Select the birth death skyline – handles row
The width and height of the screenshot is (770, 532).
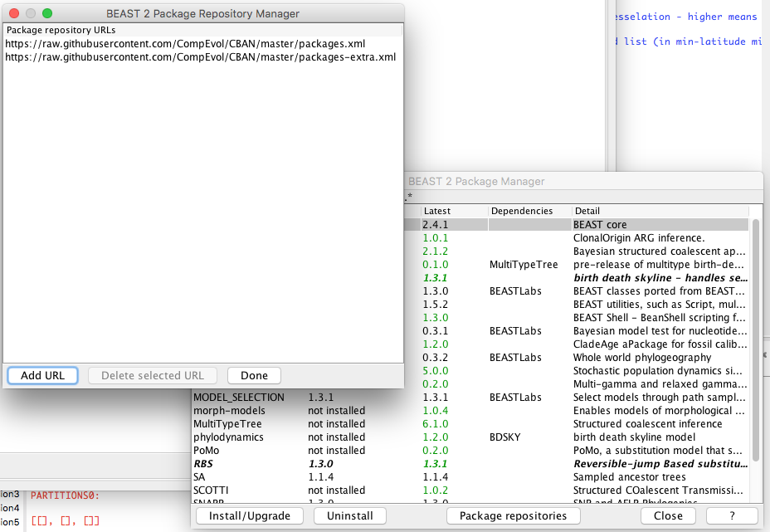click(577, 277)
